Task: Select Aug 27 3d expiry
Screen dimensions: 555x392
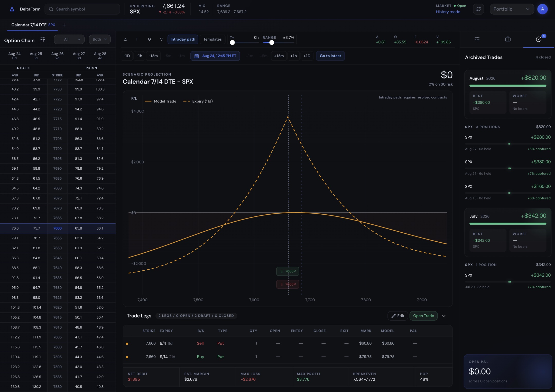Action: [79, 56]
